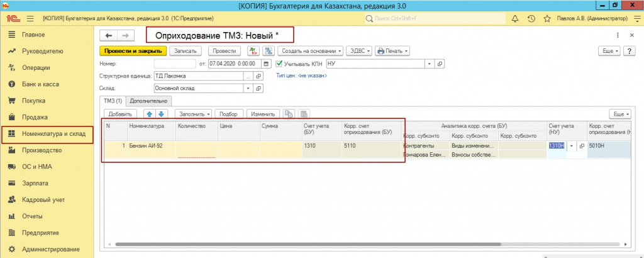The height and width of the screenshot is (258, 644).
Task: Open document structure icon next to Дт/Кт
Action: [x=269, y=51]
